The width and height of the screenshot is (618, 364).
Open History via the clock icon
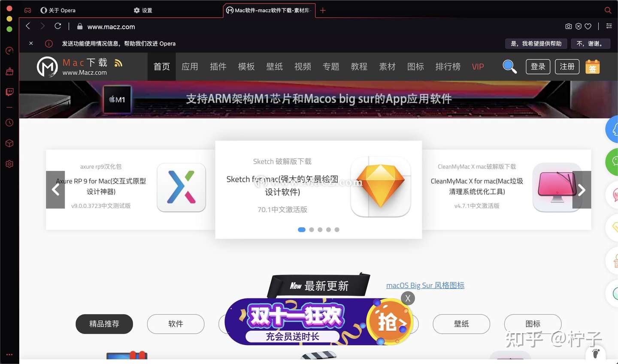pos(9,123)
